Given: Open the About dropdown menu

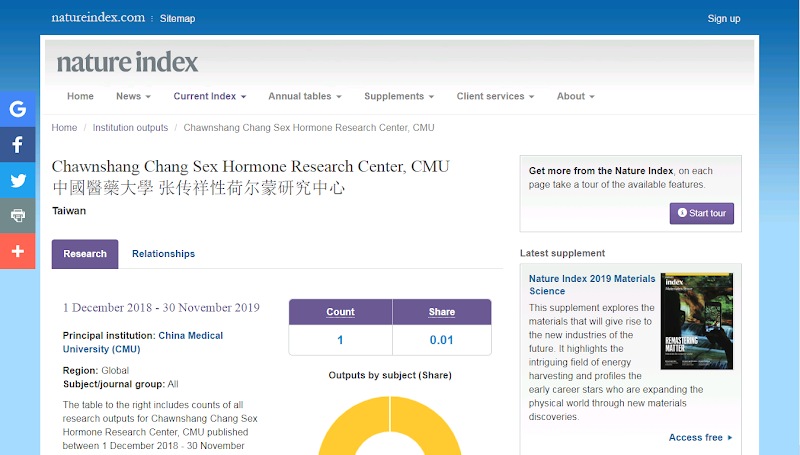Looking at the screenshot, I should tap(575, 97).
